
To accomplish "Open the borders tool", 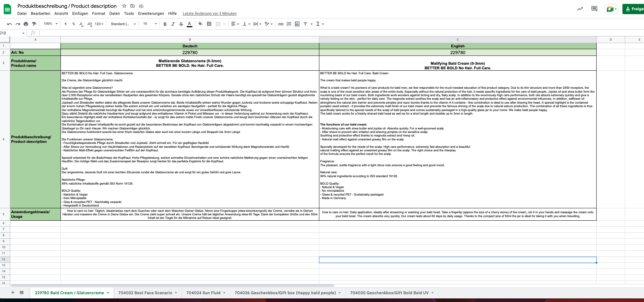I will 209,24.
